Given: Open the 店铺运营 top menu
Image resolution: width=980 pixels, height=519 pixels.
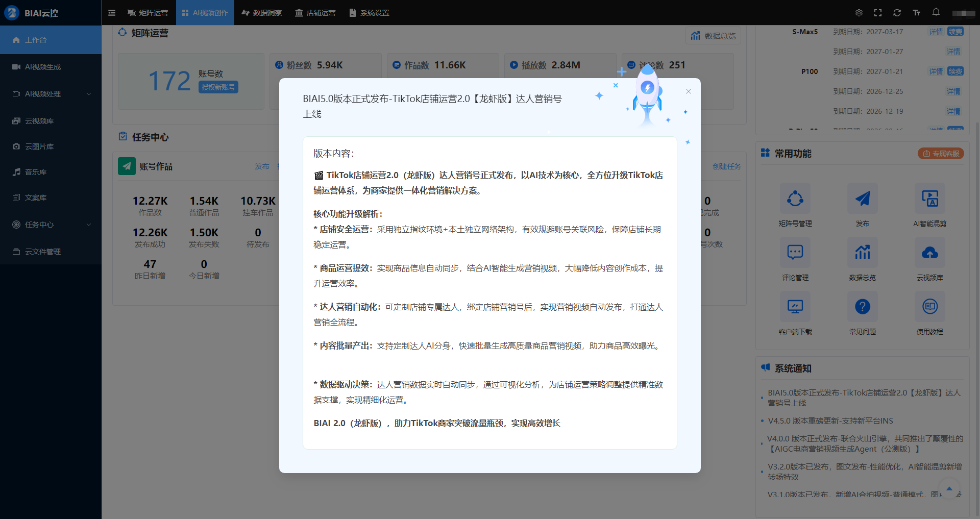Looking at the screenshot, I should 315,13.
